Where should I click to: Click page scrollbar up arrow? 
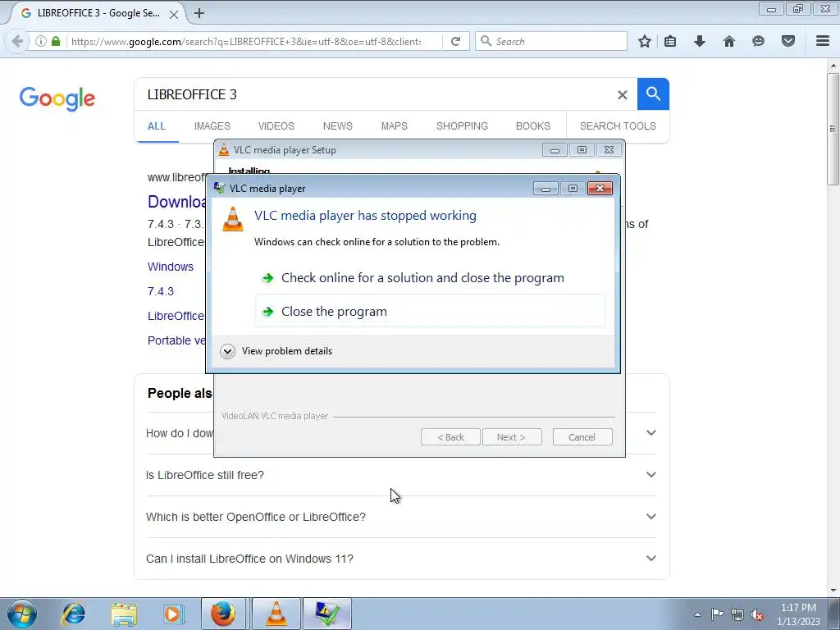click(x=833, y=66)
